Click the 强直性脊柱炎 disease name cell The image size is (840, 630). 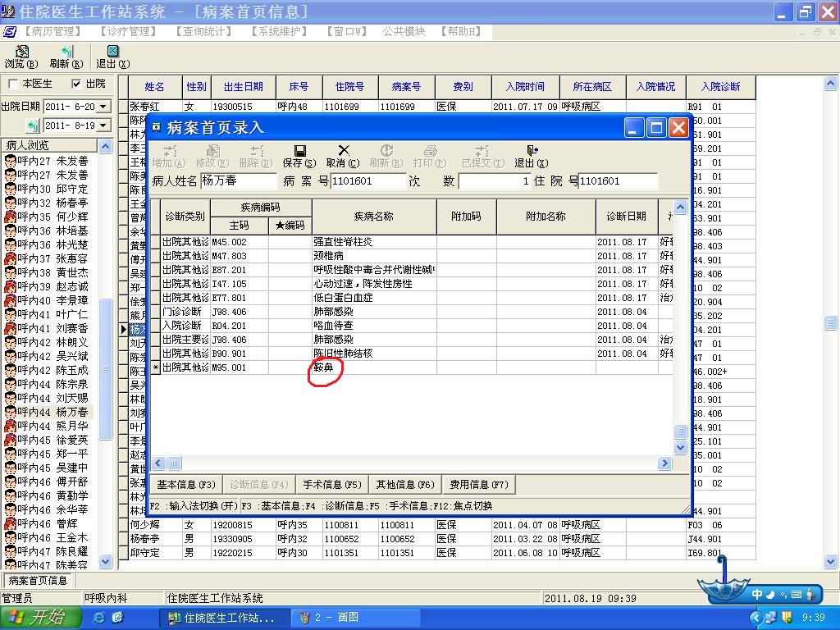(374, 242)
